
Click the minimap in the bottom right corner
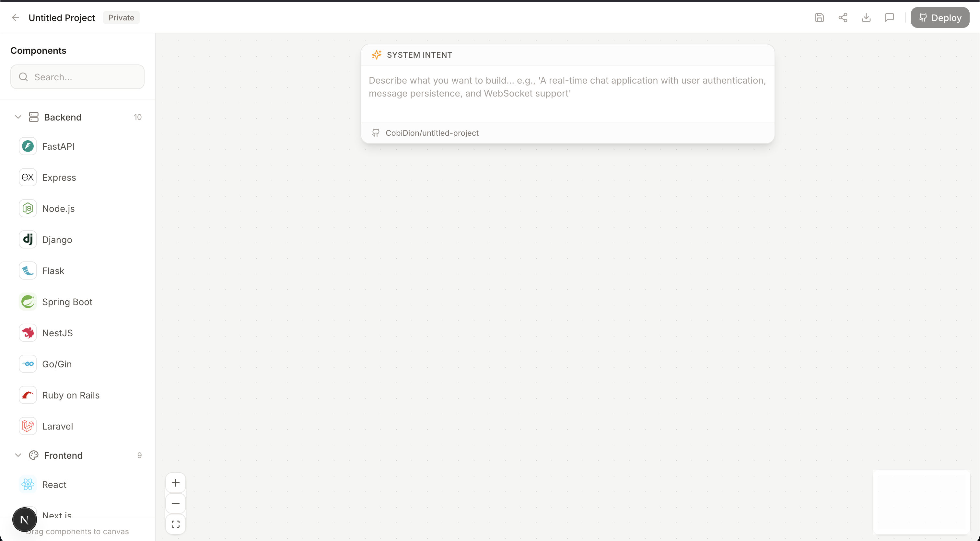pos(921,502)
